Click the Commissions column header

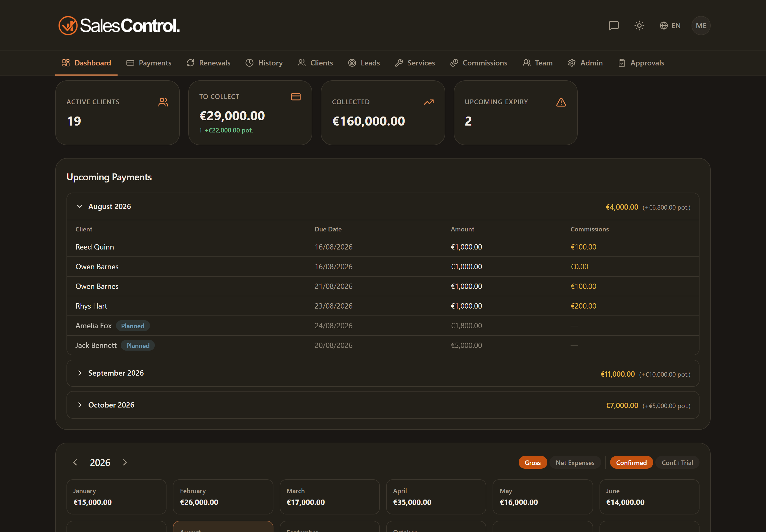[589, 229]
